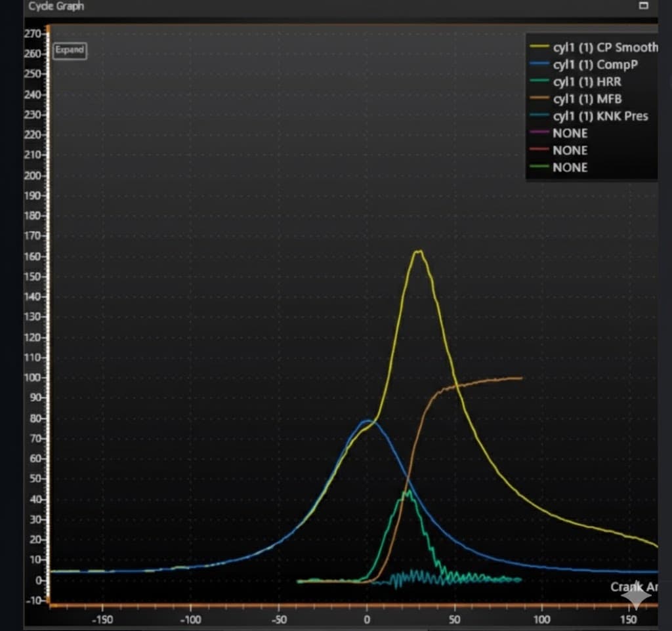Click the 150 label on the crank angle axis
Viewport: 672px width, 631px height.
coord(628,620)
